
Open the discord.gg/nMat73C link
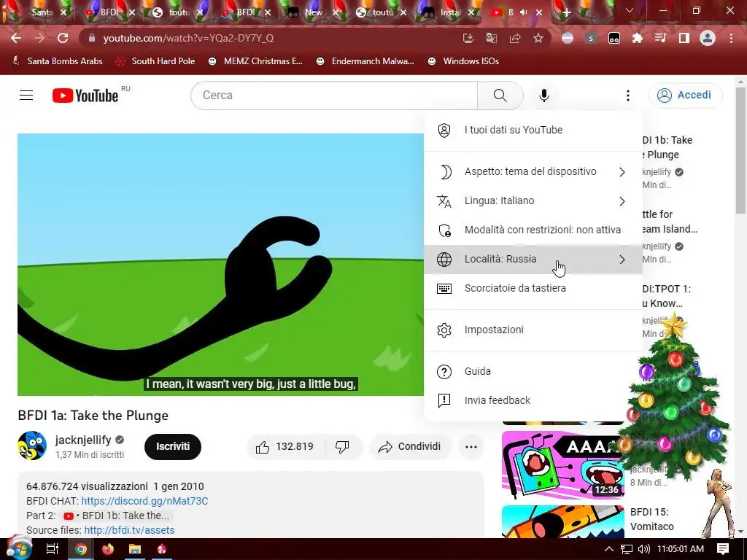144,501
